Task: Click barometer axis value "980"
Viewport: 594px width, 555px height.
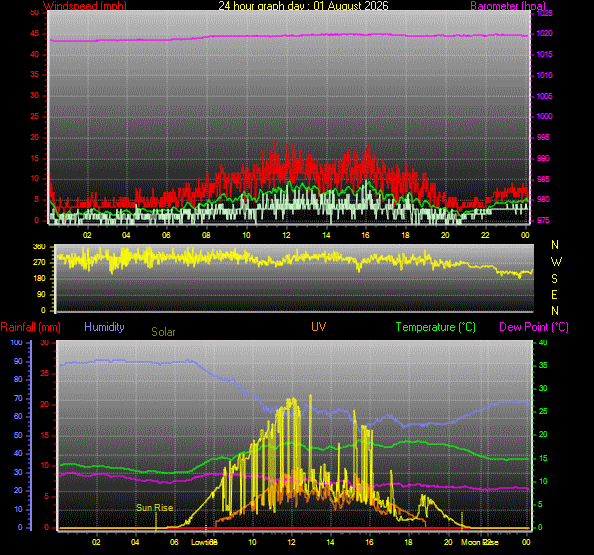Action: pyautogui.click(x=543, y=199)
